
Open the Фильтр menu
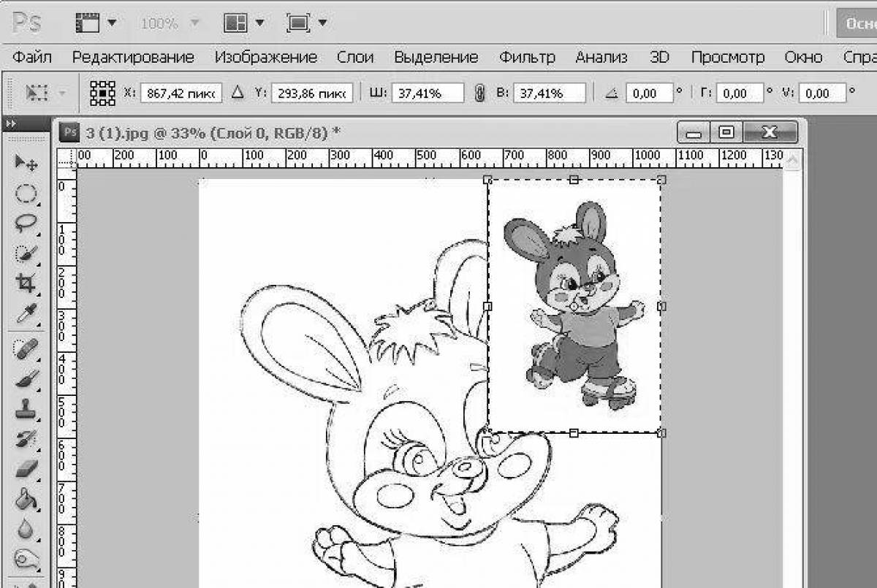526,57
